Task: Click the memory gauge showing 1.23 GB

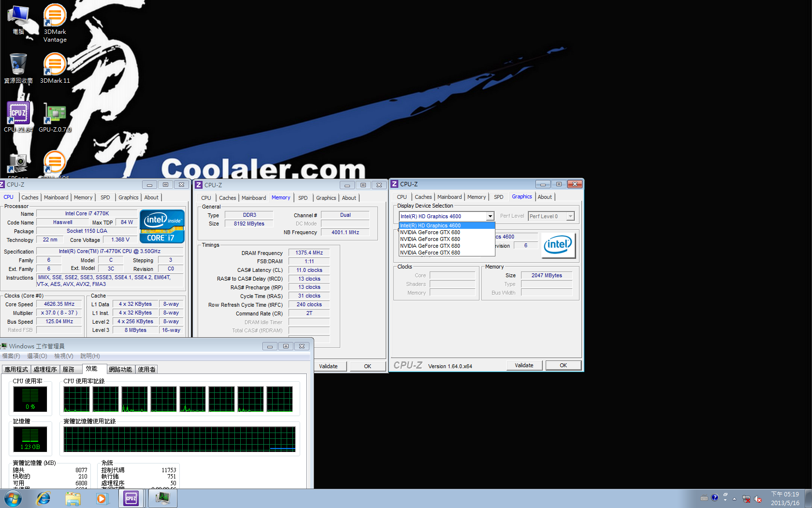Action: [x=30, y=438]
